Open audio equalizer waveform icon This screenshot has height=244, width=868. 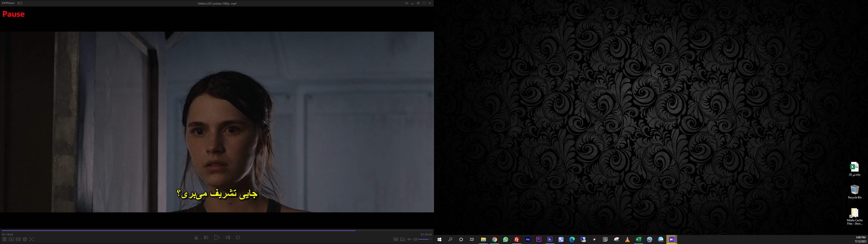(409, 239)
